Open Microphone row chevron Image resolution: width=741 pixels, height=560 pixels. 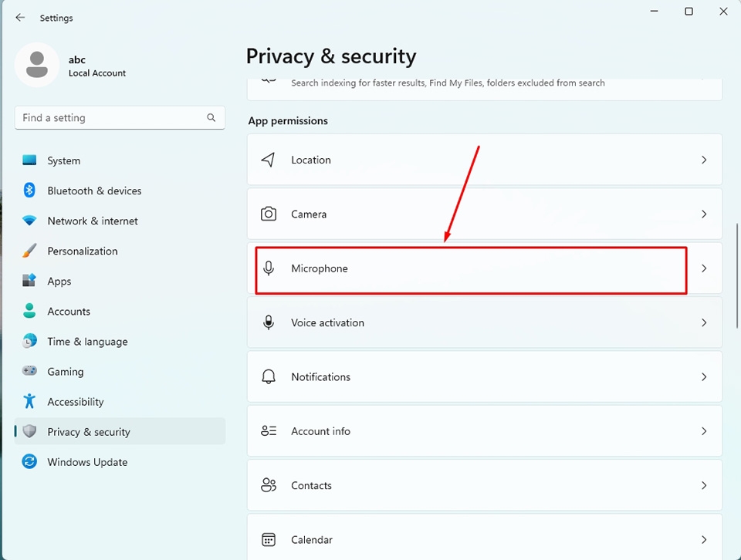pyautogui.click(x=704, y=268)
